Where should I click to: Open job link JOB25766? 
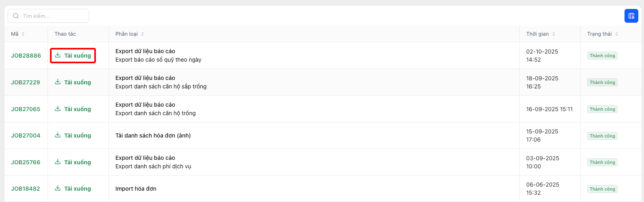(x=26, y=162)
